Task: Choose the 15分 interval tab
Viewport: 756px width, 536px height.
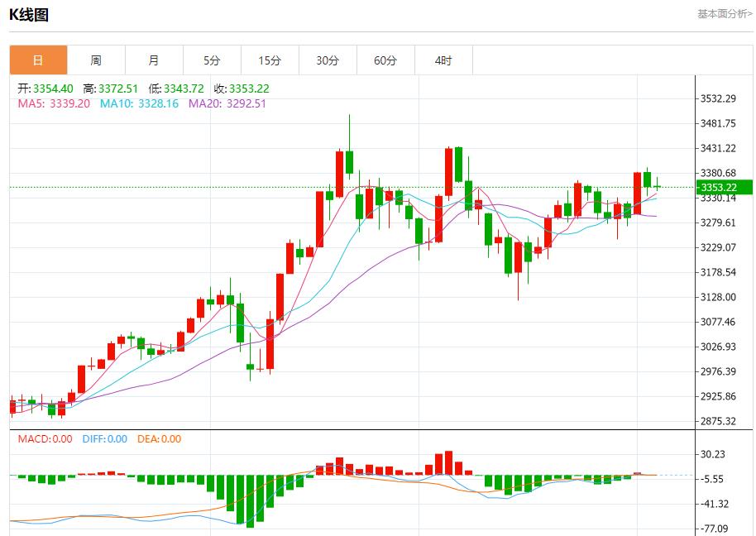Action: pos(270,60)
